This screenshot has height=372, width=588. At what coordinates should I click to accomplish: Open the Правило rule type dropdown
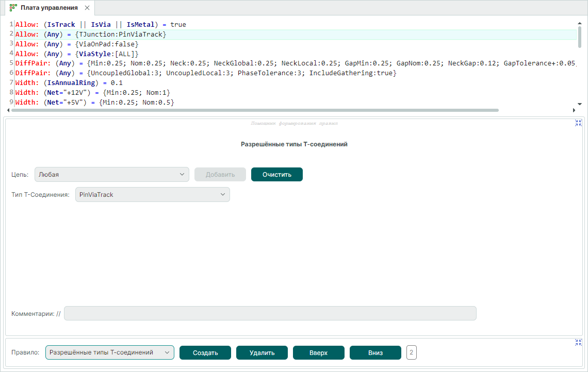110,352
